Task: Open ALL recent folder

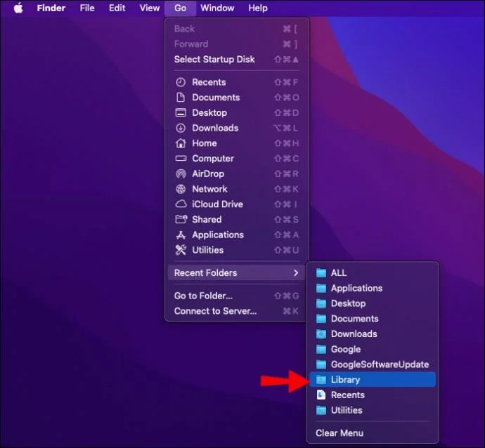Action: click(x=373, y=273)
